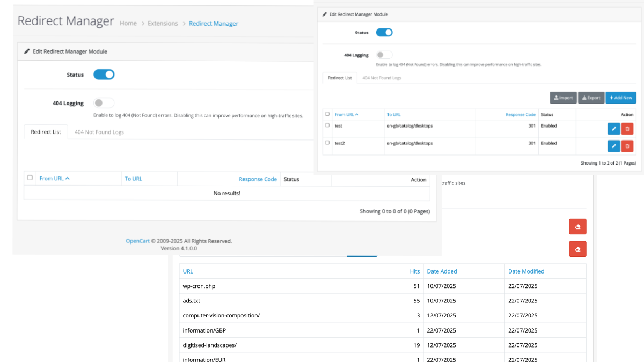Screen dimensions: 644x362
Task: Check the box for the test redirect row
Action: [327, 125]
